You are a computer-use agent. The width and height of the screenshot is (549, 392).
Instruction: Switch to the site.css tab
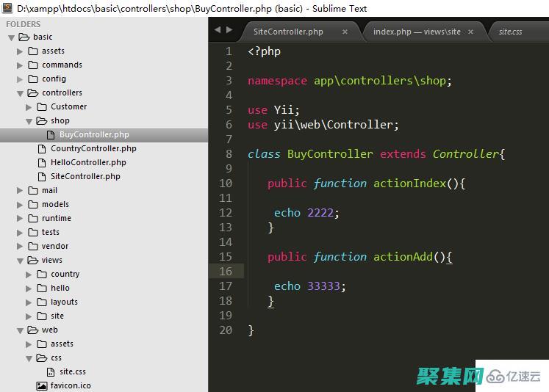coord(510,32)
